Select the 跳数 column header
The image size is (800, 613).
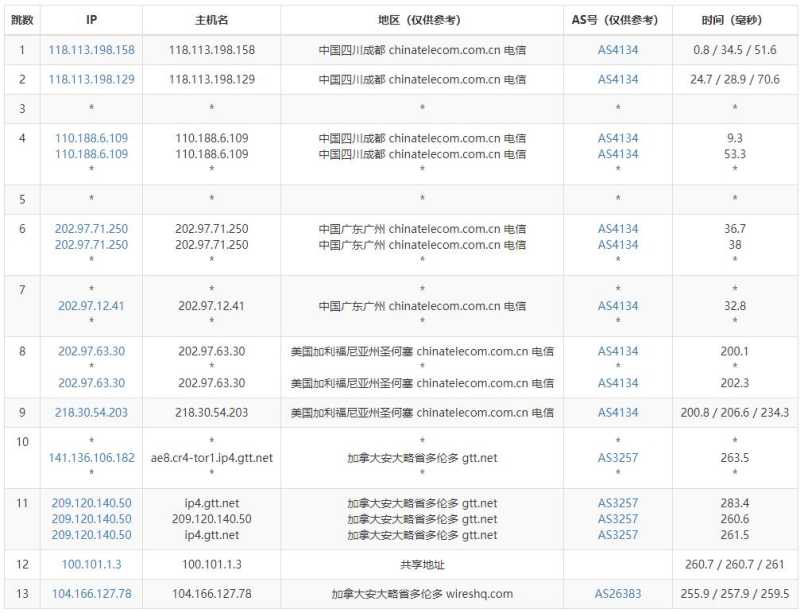[x=22, y=20]
